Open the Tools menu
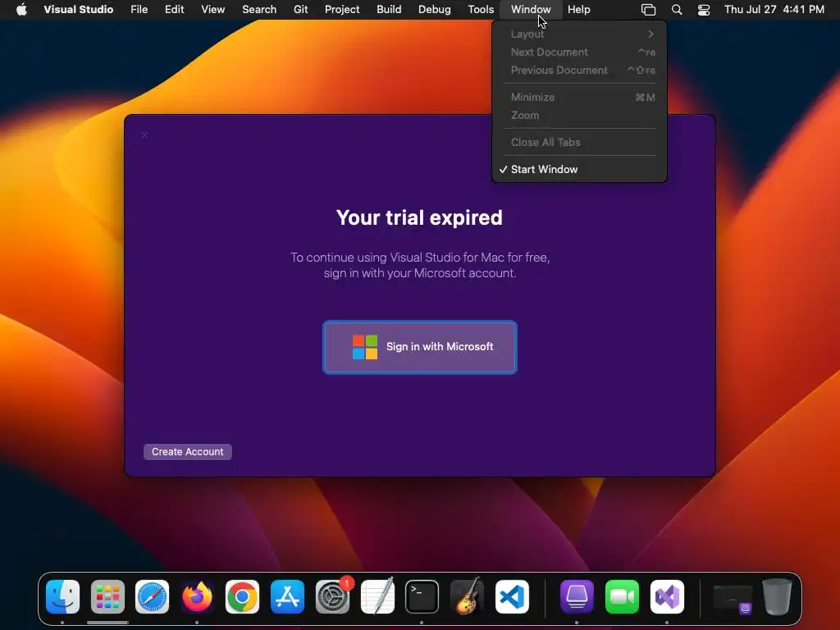 click(x=481, y=9)
